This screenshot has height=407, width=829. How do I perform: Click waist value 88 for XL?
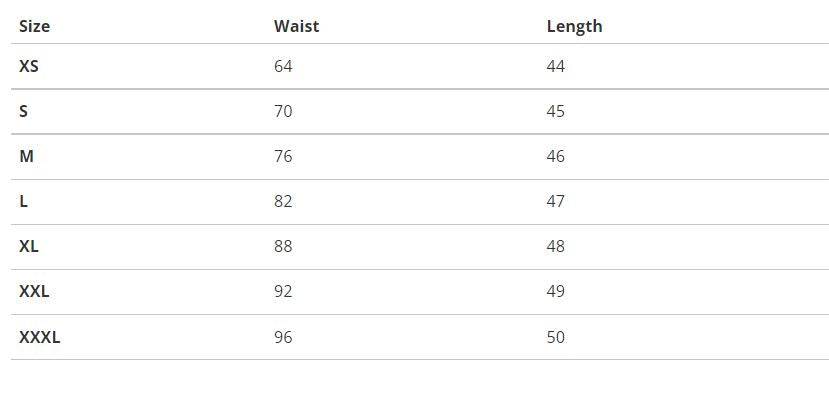(283, 246)
